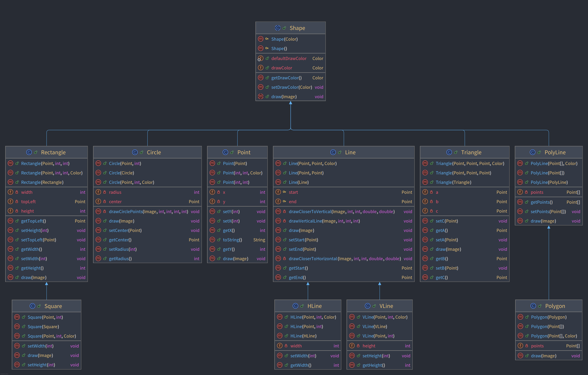Click the field icon of HLine width

point(280,346)
